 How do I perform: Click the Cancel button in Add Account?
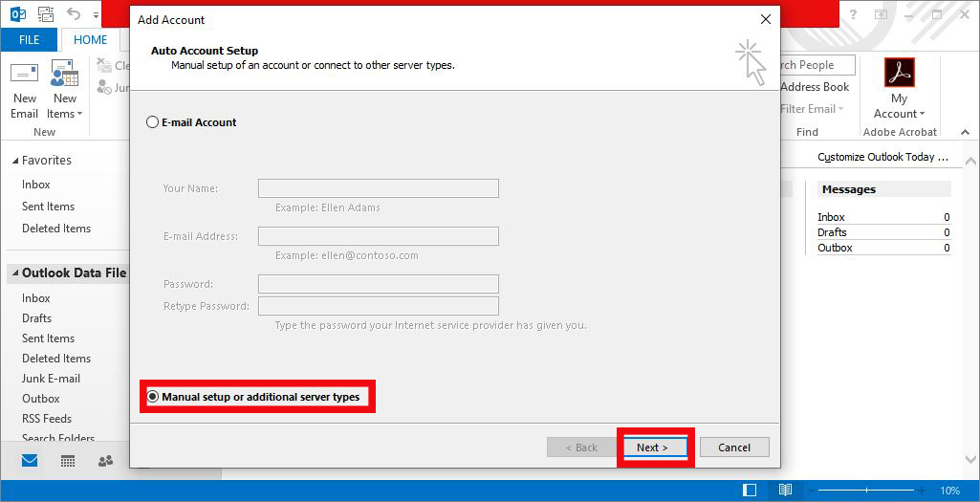734,447
